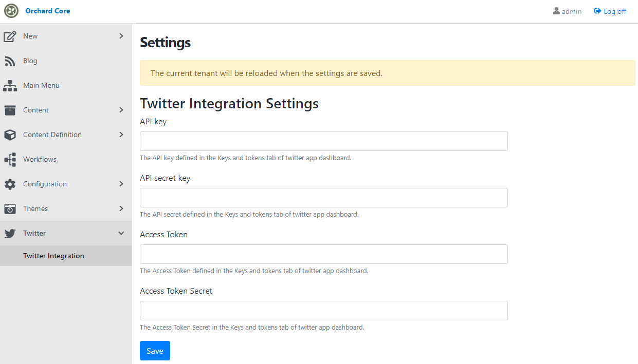This screenshot has height=364, width=638.
Task: Click the 'The Access Token Secret in' hint text
Action: point(252,328)
